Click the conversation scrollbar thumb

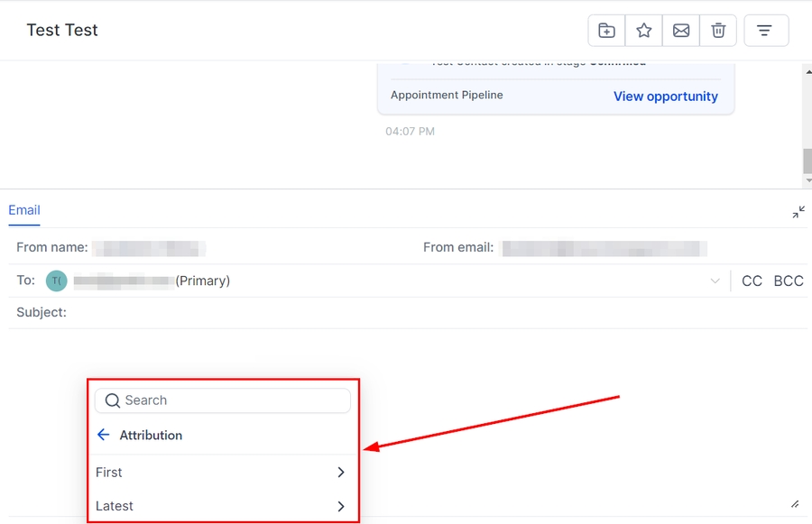[807, 161]
